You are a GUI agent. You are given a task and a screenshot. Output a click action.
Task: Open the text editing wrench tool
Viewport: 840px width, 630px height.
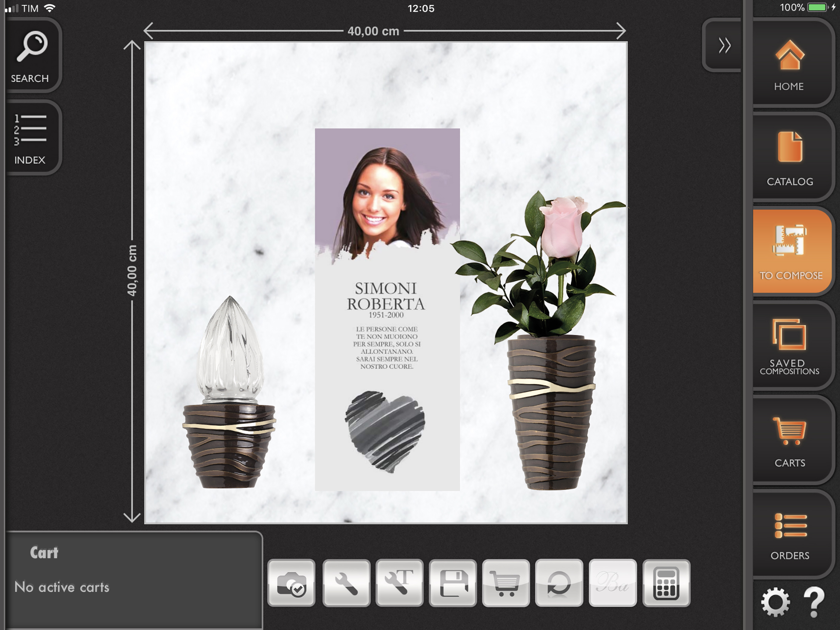[399, 583]
